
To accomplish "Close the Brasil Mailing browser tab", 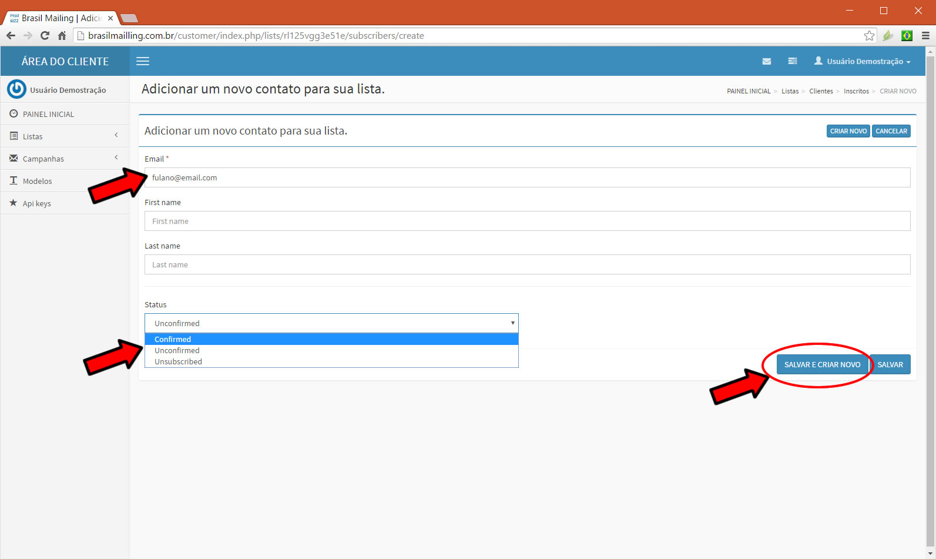I will pyautogui.click(x=110, y=18).
